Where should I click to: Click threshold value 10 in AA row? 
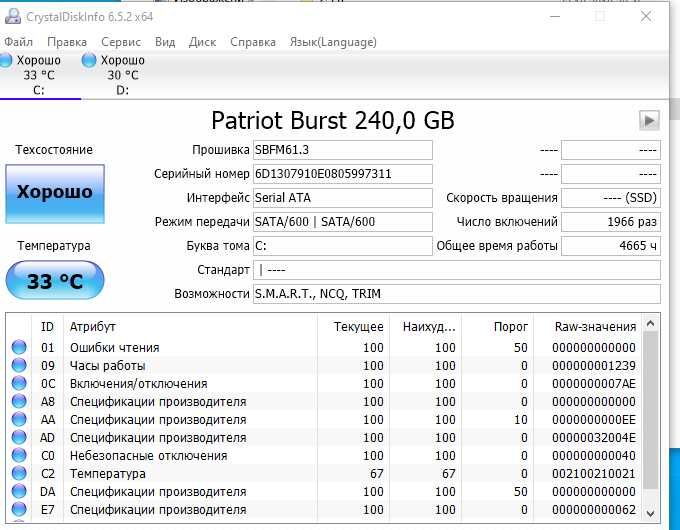coord(520,419)
